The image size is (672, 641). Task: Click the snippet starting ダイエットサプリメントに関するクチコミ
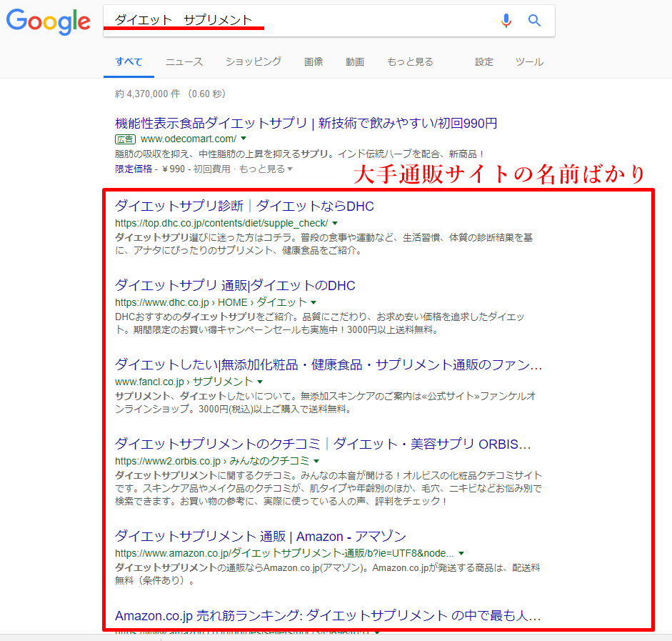[x=329, y=488]
